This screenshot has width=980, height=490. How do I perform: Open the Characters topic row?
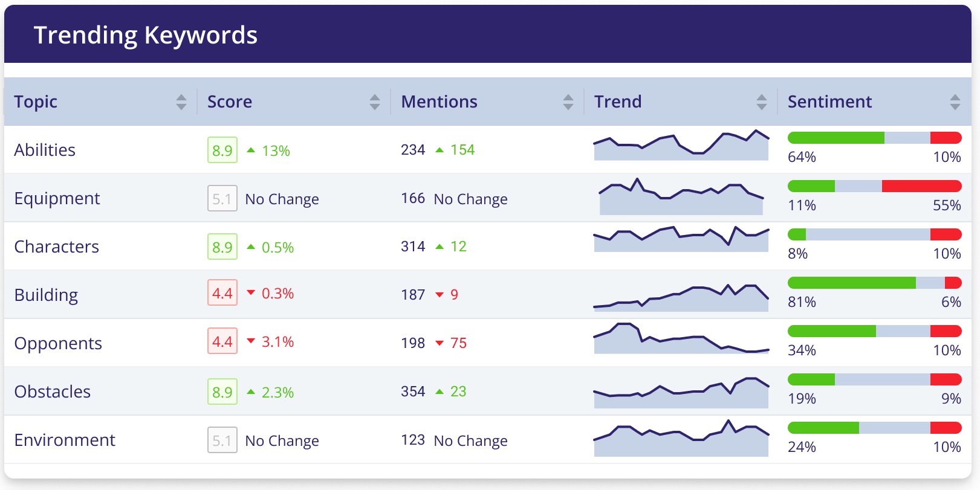(x=57, y=247)
